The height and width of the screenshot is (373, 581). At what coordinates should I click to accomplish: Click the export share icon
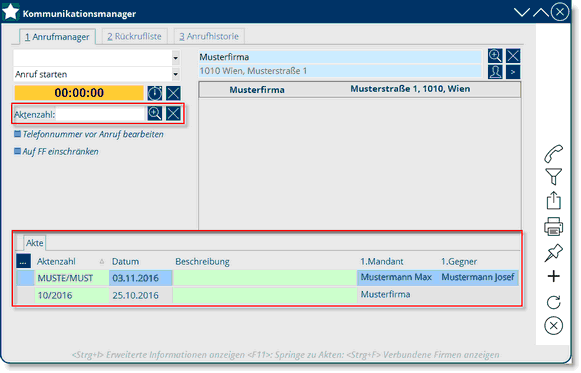pyautogui.click(x=554, y=200)
